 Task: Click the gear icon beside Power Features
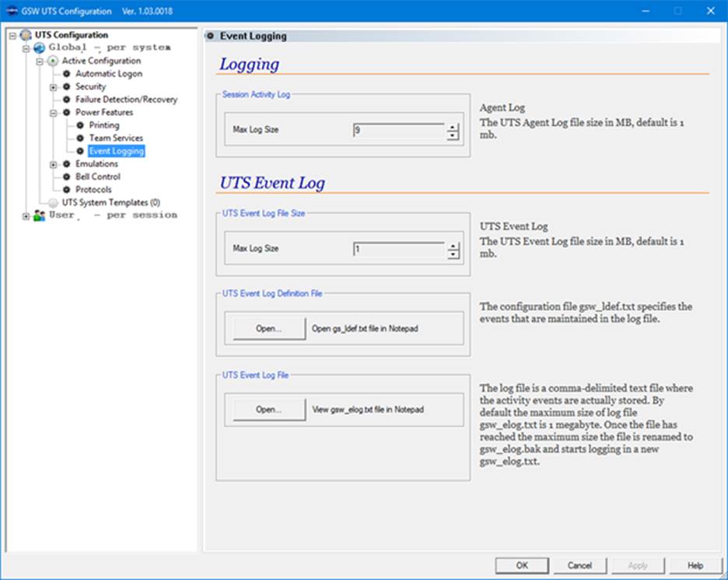[x=66, y=112]
